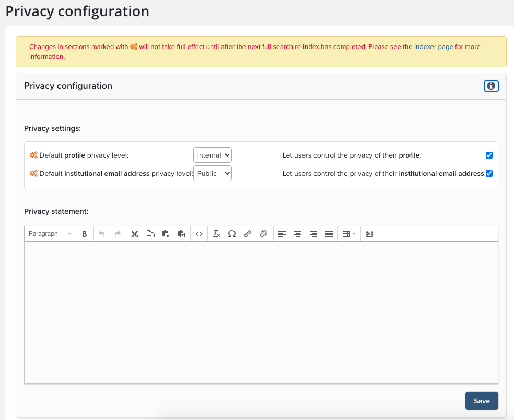
Task: Center-align text in the privacy statement
Action: tap(298, 234)
